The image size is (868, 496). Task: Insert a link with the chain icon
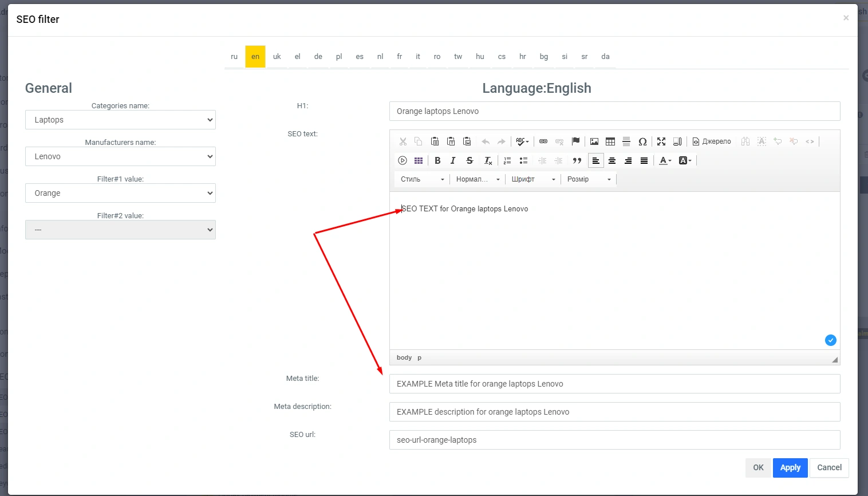click(x=543, y=141)
